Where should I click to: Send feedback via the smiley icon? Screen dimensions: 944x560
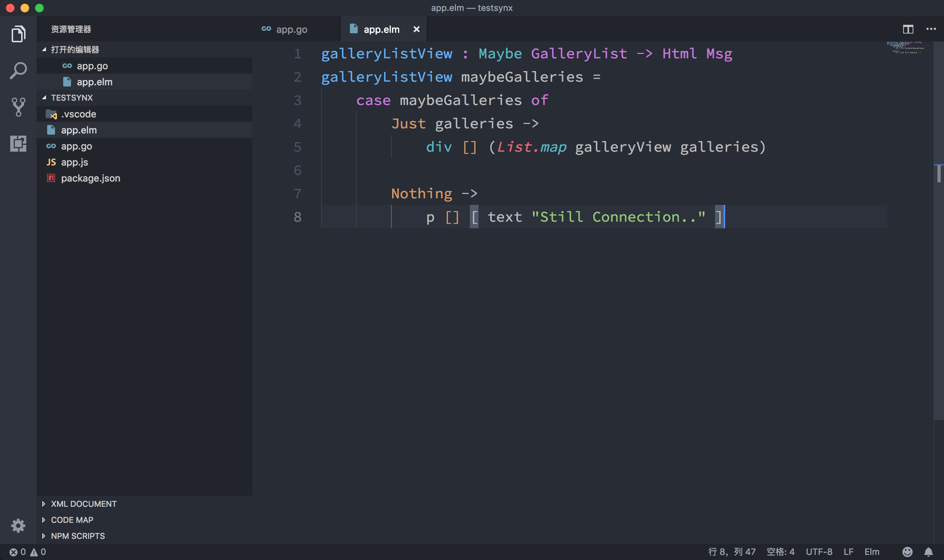908,551
